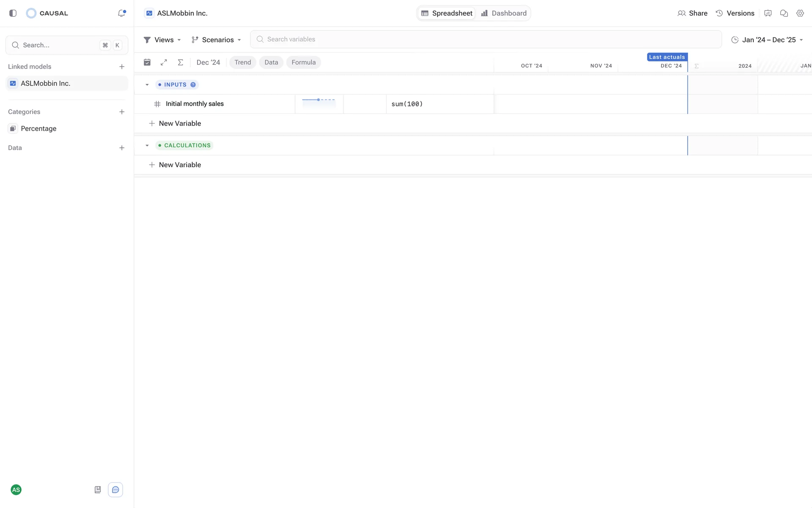The height and width of the screenshot is (508, 812).
Task: Click the Search variables field
Action: coord(486,39)
